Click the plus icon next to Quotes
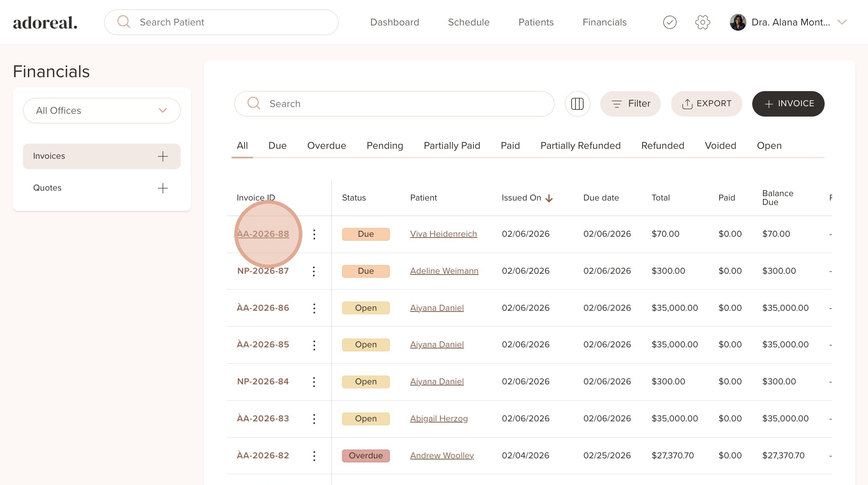 click(x=163, y=188)
